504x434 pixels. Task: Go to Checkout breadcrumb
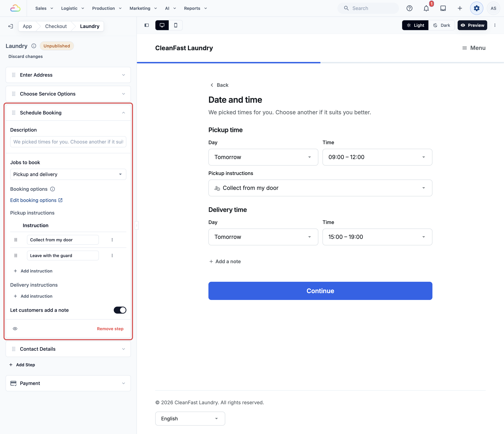pos(56,26)
